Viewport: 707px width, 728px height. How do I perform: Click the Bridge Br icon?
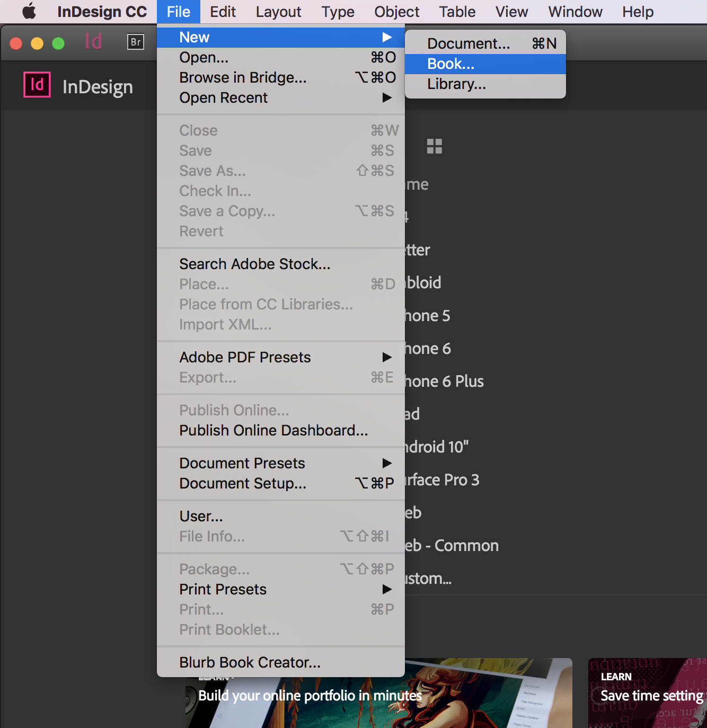click(x=136, y=42)
